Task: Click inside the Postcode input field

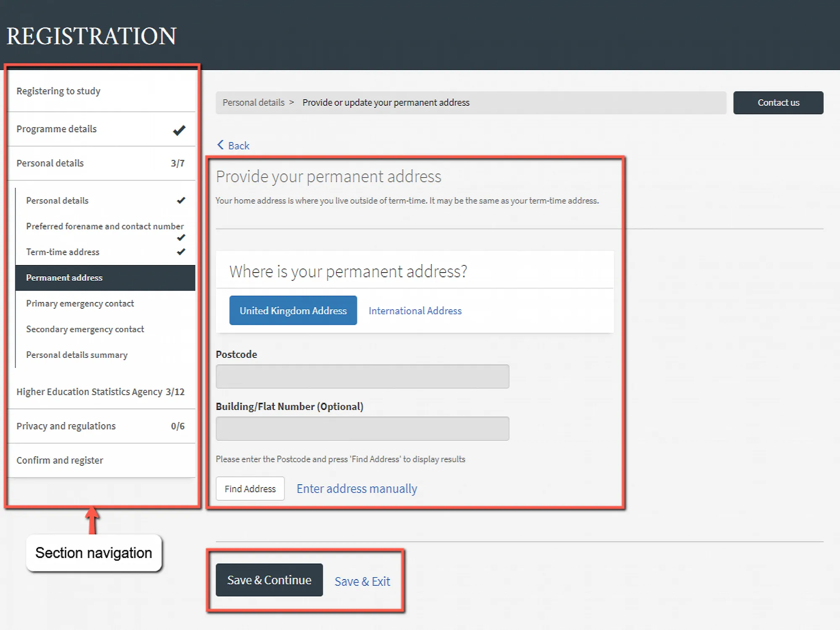Action: pyautogui.click(x=362, y=376)
